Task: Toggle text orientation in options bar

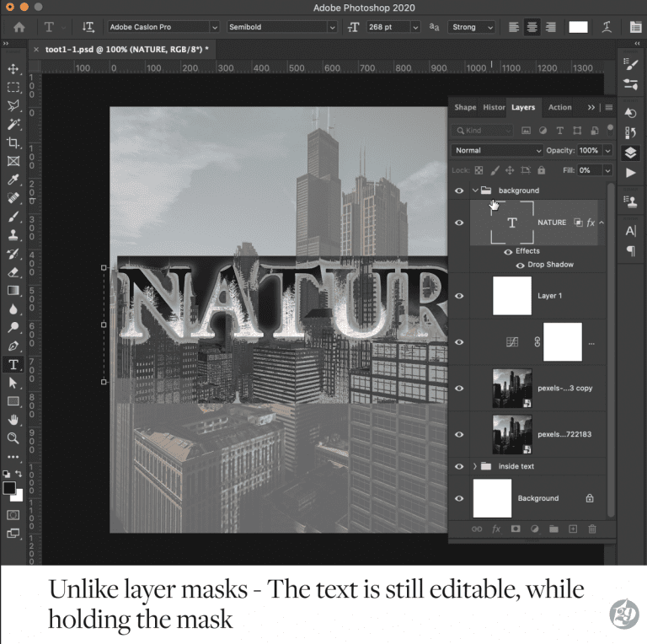Action: (88, 27)
